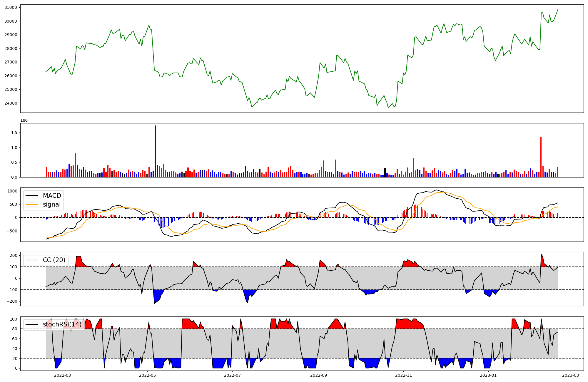Click the 2022-09 x-axis date label
This screenshot has width=588, height=382.
pos(319,375)
